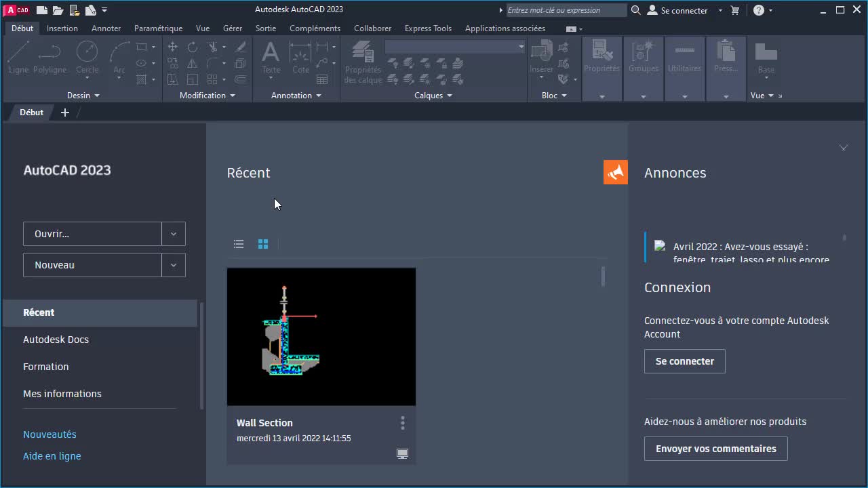868x488 pixels.
Task: Click the Mirror tool icon in Modification
Action: [193, 63]
